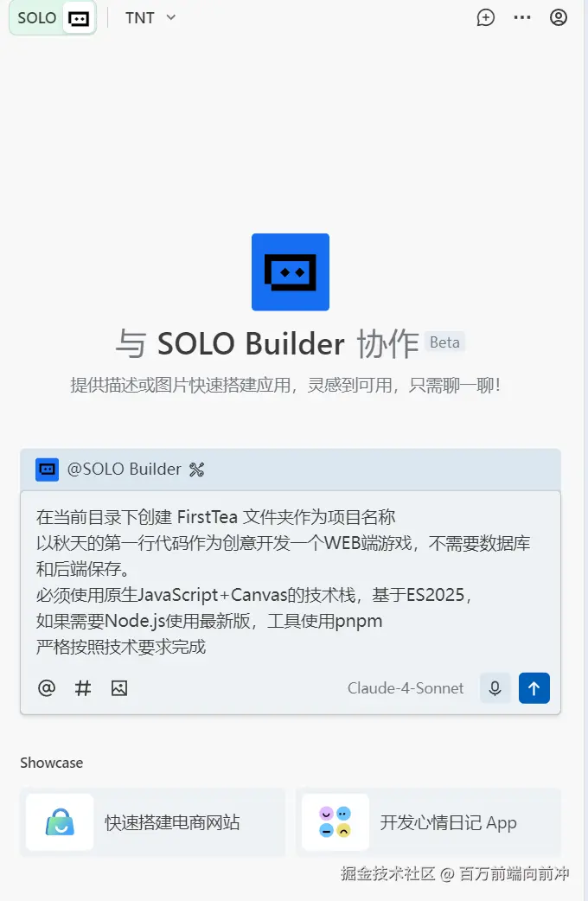Toggle the SOLO mode switch
This screenshot has width=588, height=901.
point(52,18)
